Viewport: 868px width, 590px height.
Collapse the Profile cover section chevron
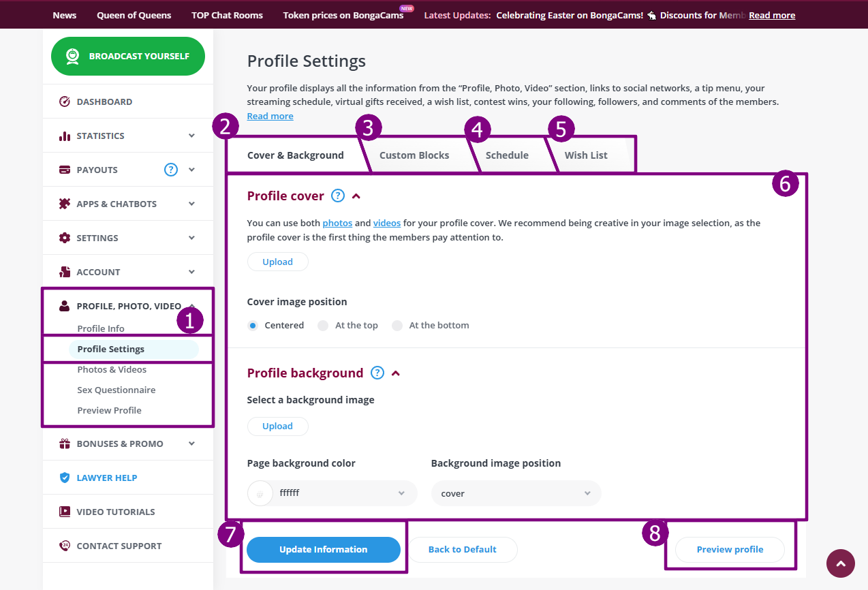356,196
